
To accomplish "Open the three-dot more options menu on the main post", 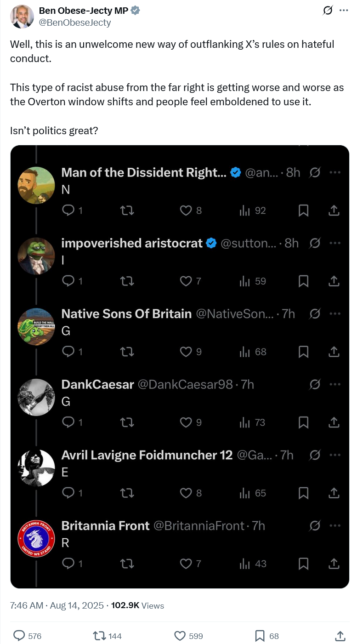I will point(344,11).
